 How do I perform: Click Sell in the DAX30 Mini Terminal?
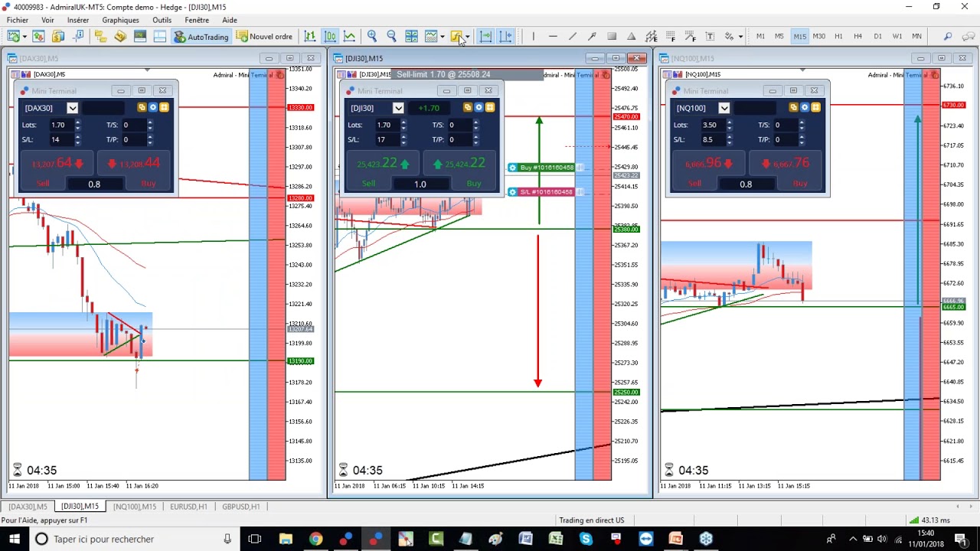43,184
